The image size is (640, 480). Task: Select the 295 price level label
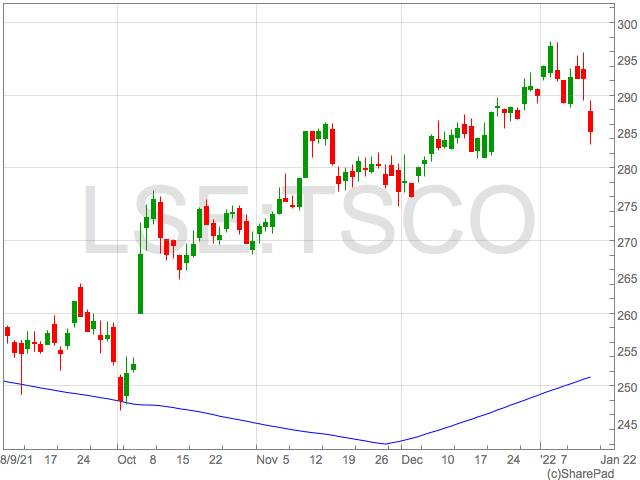pos(627,61)
